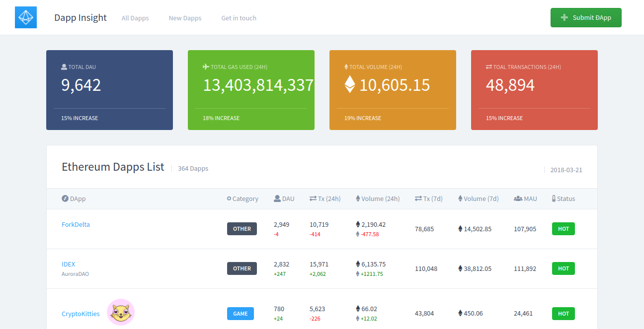Click the Ethereum Dapps List heading

coord(113,167)
